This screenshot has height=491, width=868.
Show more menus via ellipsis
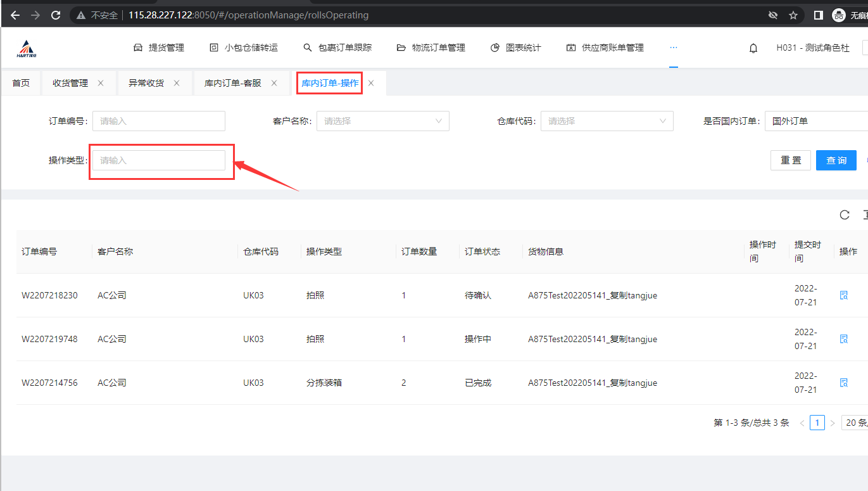click(x=673, y=48)
